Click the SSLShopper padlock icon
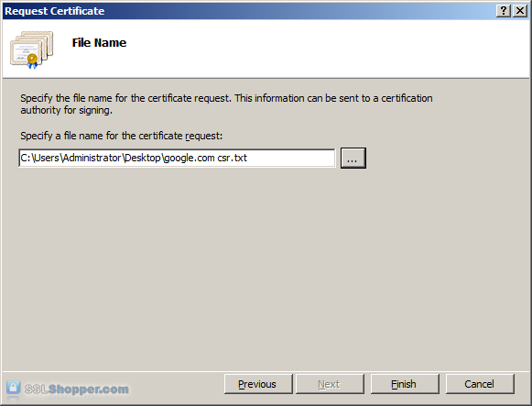Screen dimensions: 532x406 [13, 388]
